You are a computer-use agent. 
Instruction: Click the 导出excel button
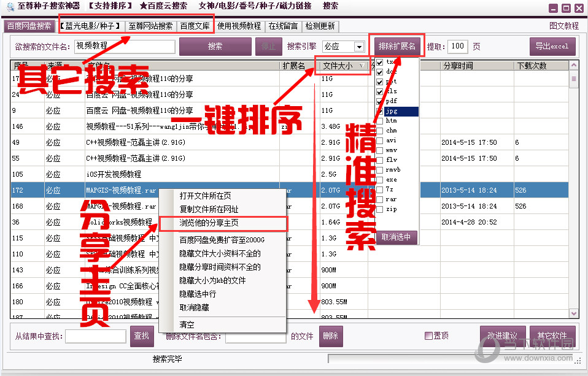[x=552, y=47]
